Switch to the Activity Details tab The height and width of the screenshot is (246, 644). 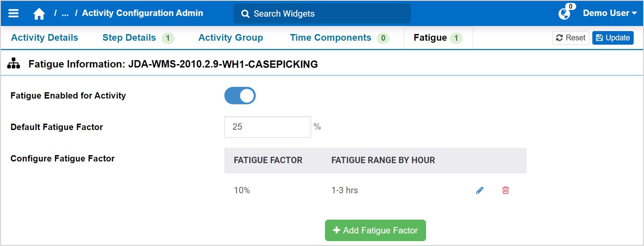click(44, 38)
